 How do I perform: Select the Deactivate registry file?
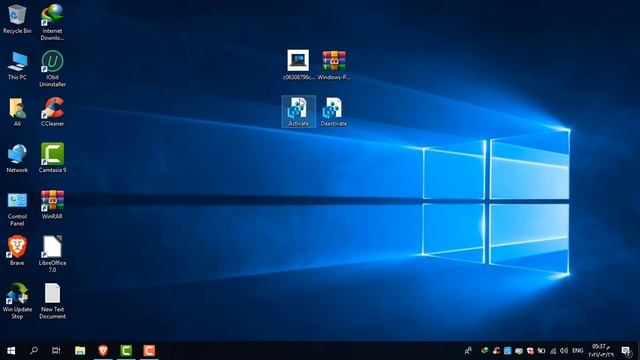click(333, 112)
